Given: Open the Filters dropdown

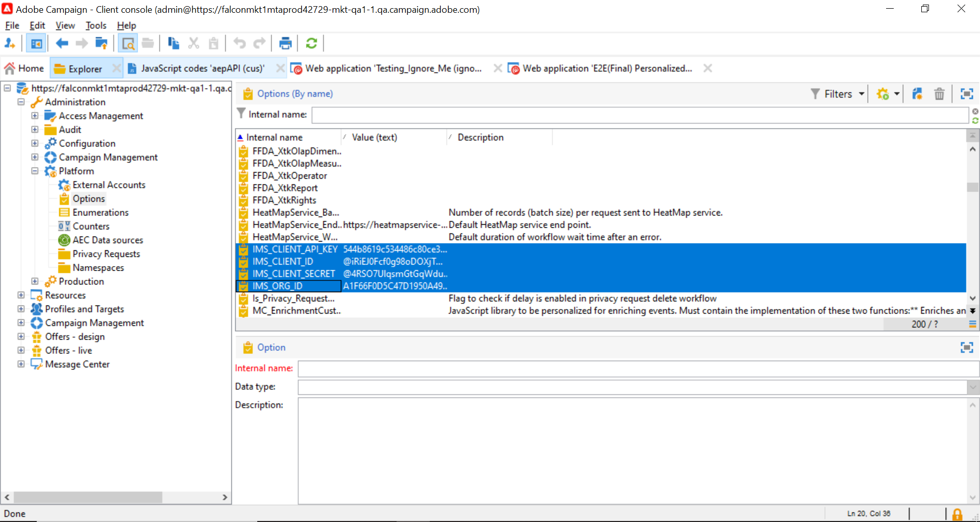Looking at the screenshot, I should (838, 94).
